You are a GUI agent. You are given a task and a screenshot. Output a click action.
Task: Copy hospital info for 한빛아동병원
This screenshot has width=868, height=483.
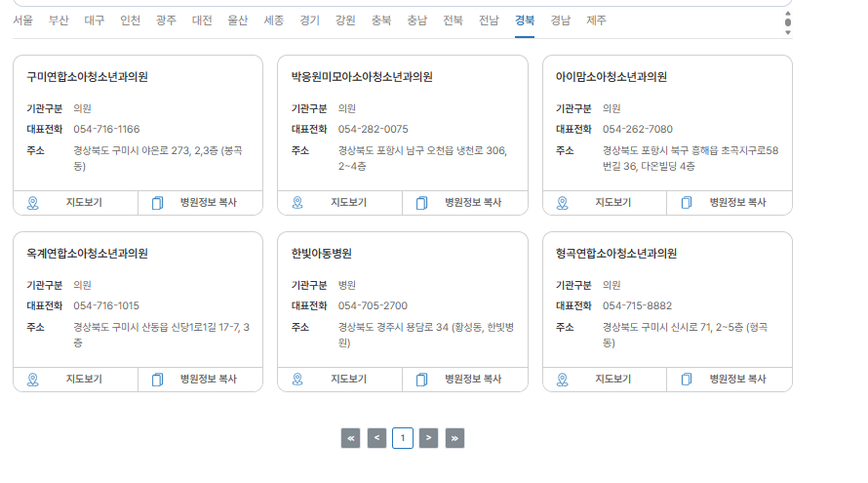click(x=465, y=380)
